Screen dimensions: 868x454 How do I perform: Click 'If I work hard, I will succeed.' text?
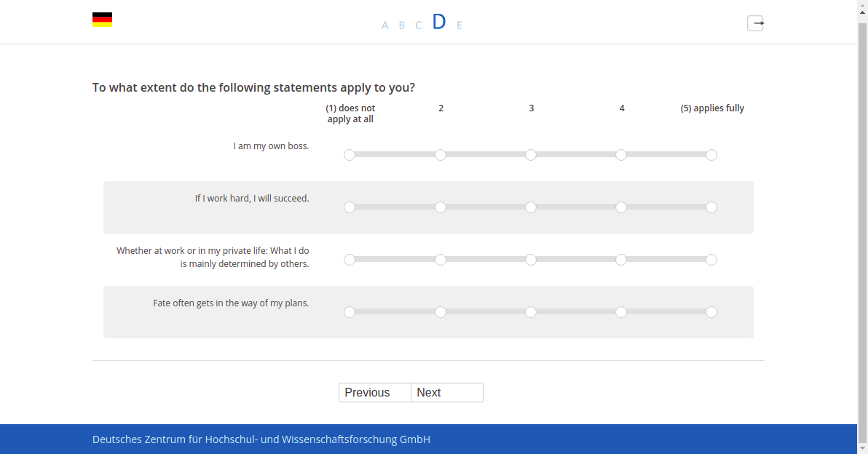coord(252,199)
